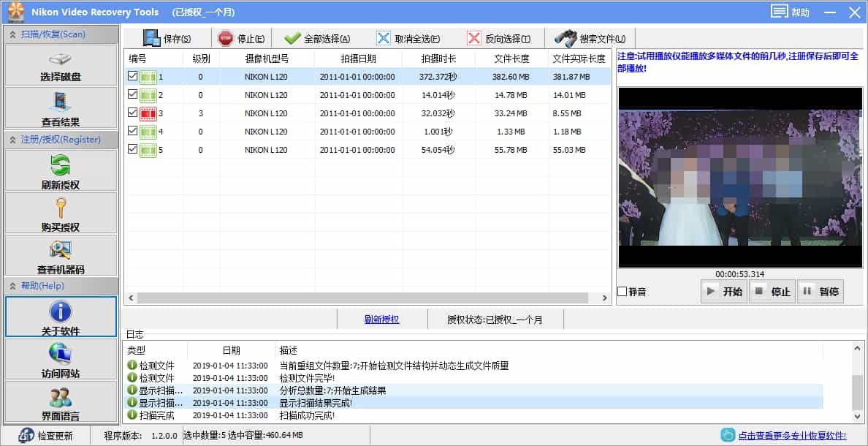The height and width of the screenshot is (446, 868).
Task: Select 372.372秒 duration cell
Action: (438, 77)
